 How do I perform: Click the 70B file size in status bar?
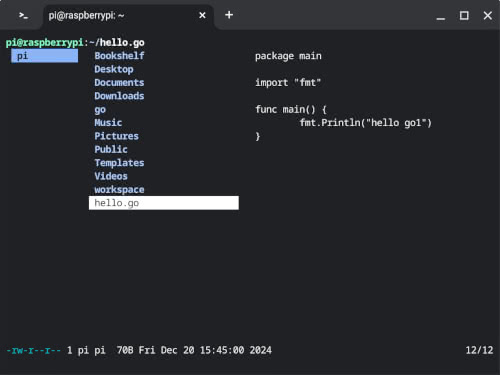pos(125,350)
